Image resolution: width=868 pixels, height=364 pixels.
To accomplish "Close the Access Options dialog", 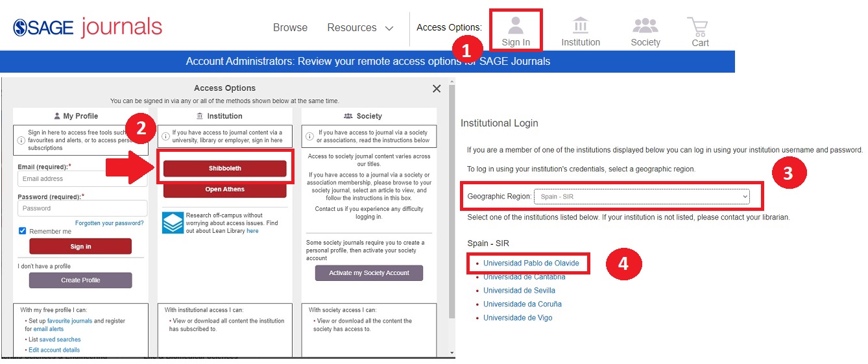I will coord(437,89).
